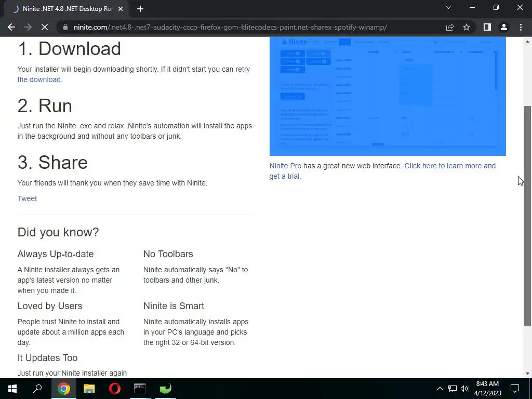This screenshot has height=399, width=532.
Task: Open volume control tray icon
Action: pyautogui.click(x=465, y=389)
